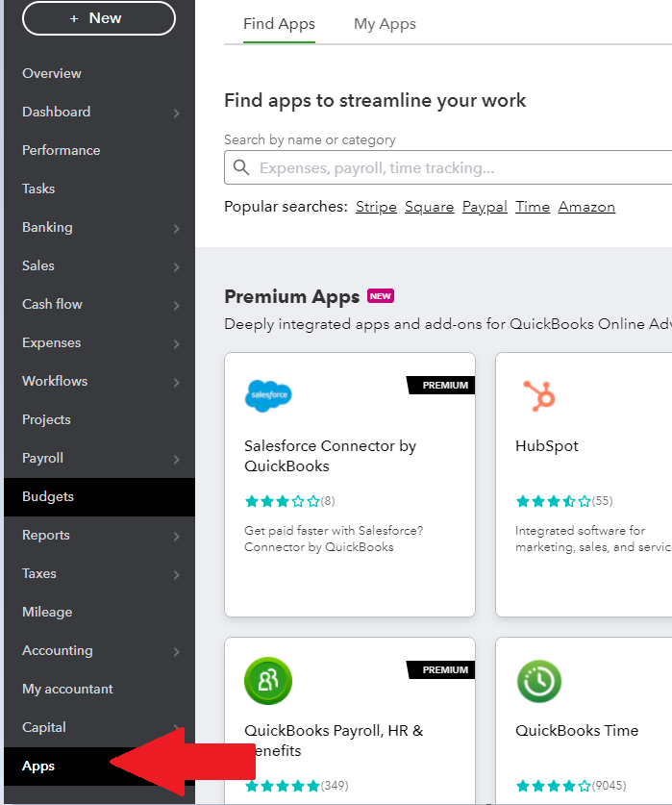Click the QuickBooks Time clock icon
Viewport: 672px width, 805px height.
click(539, 681)
